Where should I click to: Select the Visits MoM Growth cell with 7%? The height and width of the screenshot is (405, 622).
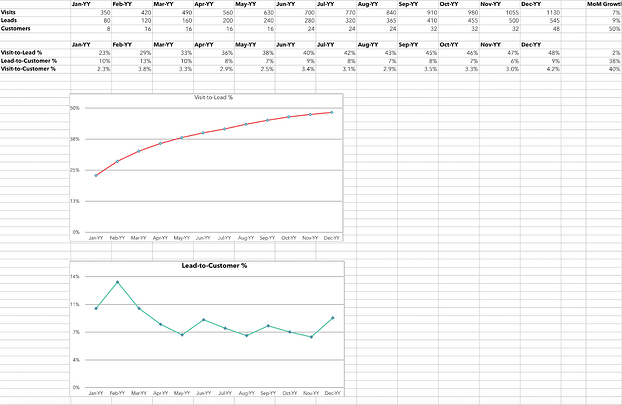click(614, 12)
